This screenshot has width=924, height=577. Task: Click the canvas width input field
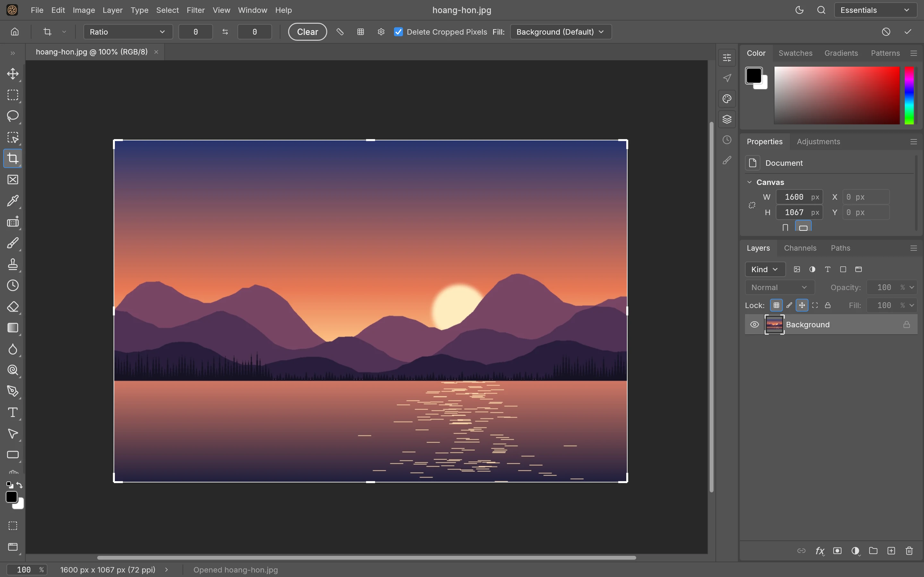(799, 197)
